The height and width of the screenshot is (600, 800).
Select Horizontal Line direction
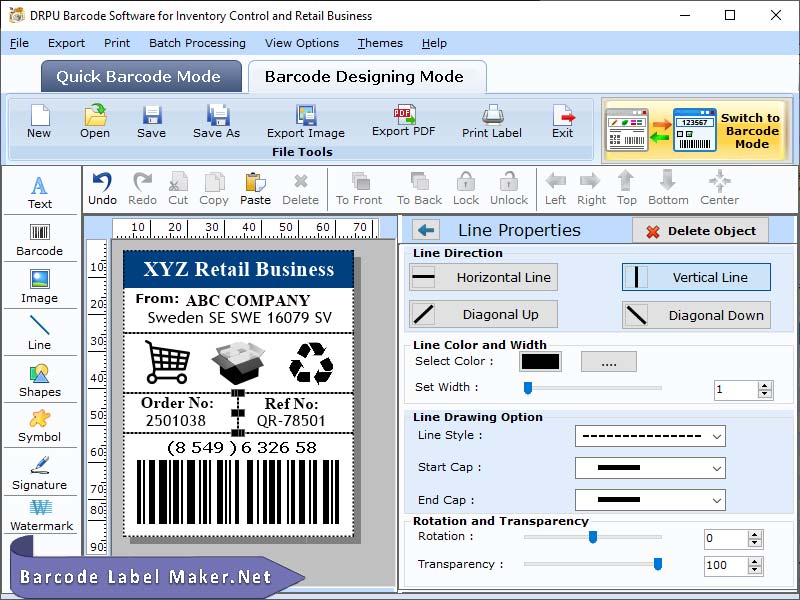pyautogui.click(x=483, y=277)
